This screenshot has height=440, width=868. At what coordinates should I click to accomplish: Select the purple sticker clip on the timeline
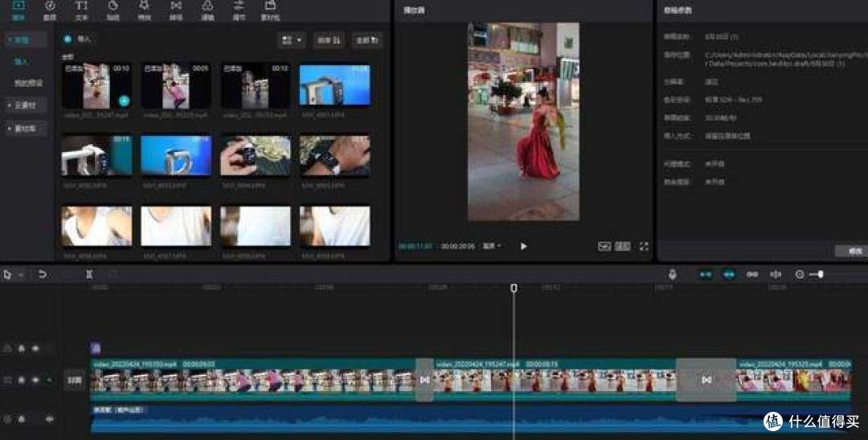96,348
